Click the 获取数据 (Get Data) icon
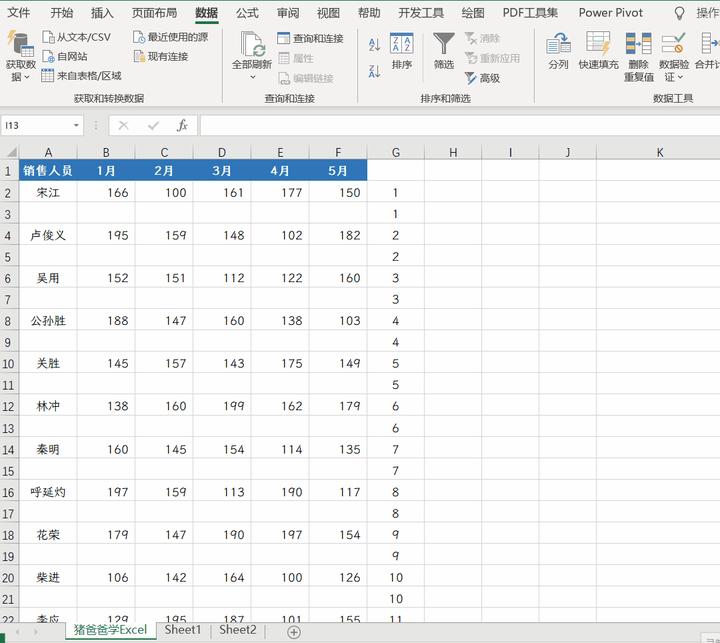The image size is (720, 643). [x=21, y=45]
